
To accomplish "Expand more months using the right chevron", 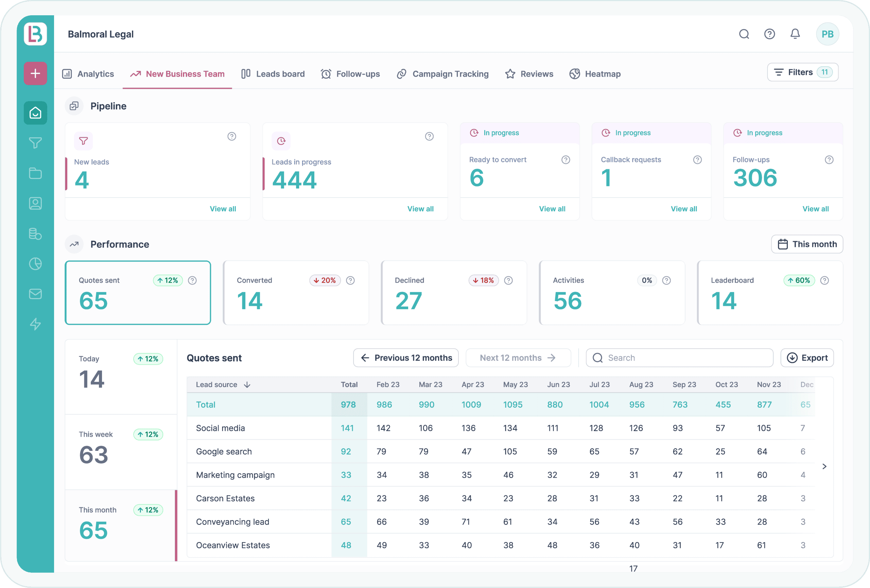I will pos(824,466).
